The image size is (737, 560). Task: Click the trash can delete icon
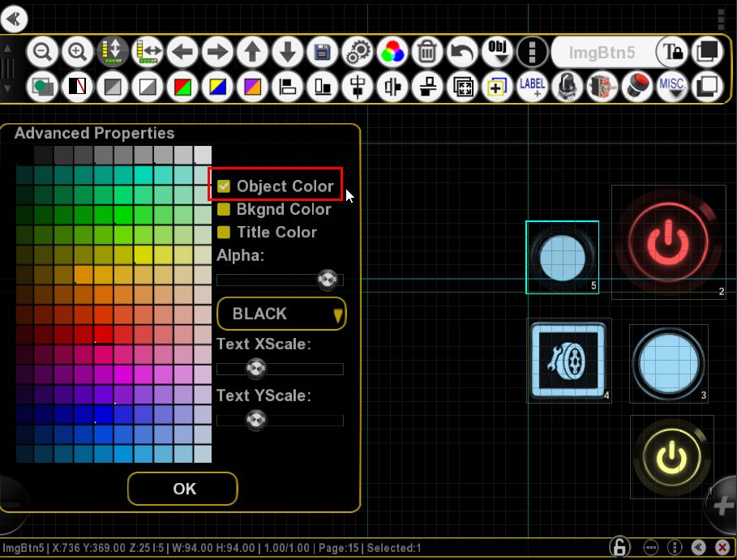(x=427, y=51)
